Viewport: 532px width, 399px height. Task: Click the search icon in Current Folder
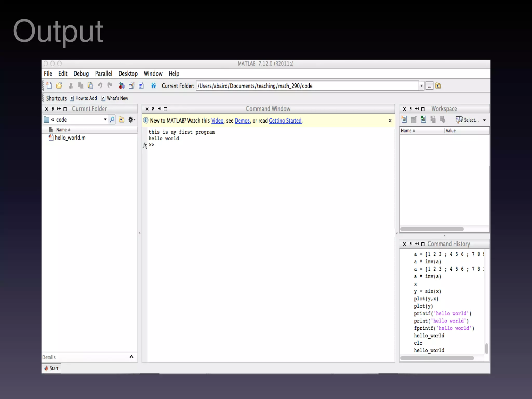click(x=112, y=119)
